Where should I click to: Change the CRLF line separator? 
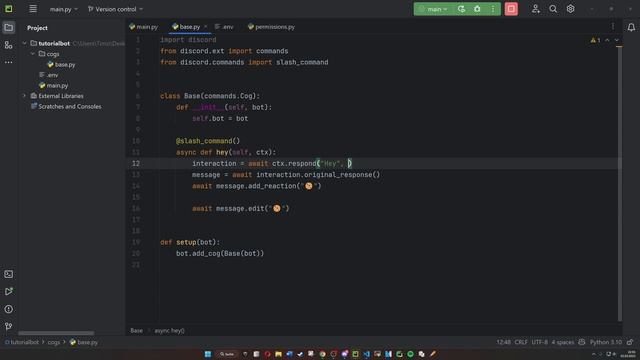tap(521, 342)
